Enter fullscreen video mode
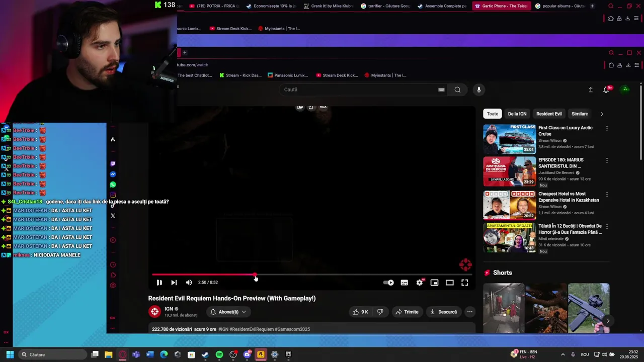The width and height of the screenshot is (644, 362). 465,283
